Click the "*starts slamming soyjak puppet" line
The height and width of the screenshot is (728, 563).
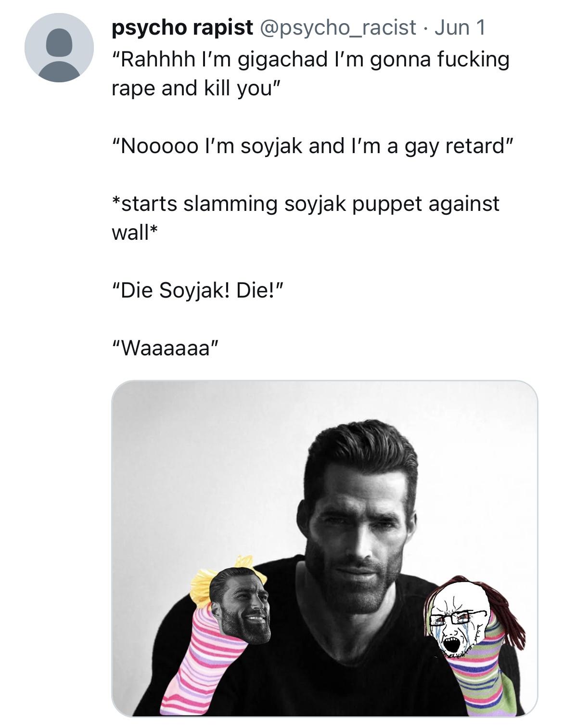[306, 204]
